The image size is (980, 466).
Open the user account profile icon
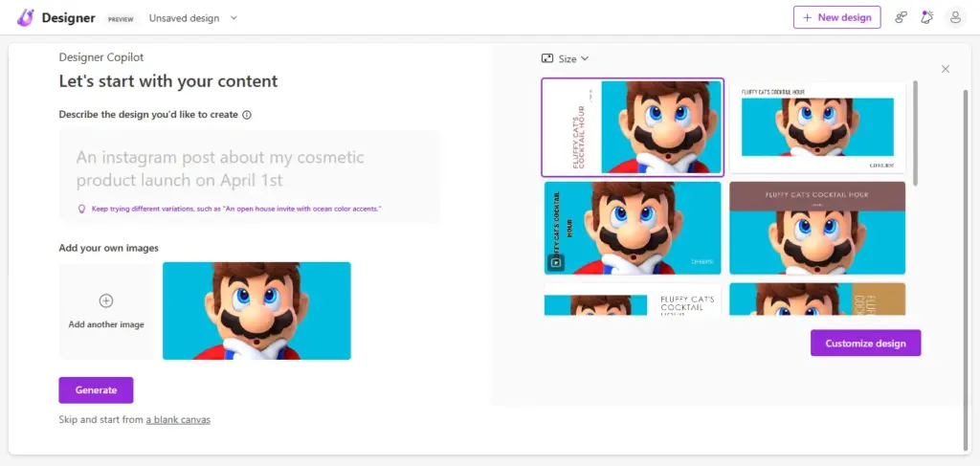[955, 17]
